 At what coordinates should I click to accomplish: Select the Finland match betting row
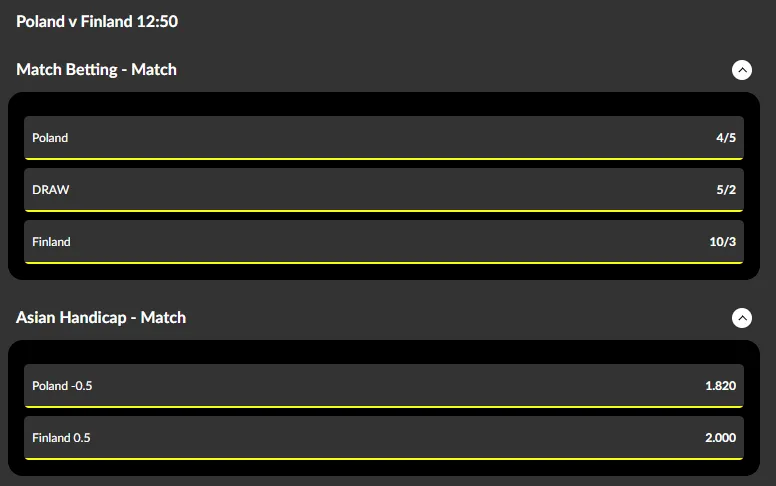384,242
